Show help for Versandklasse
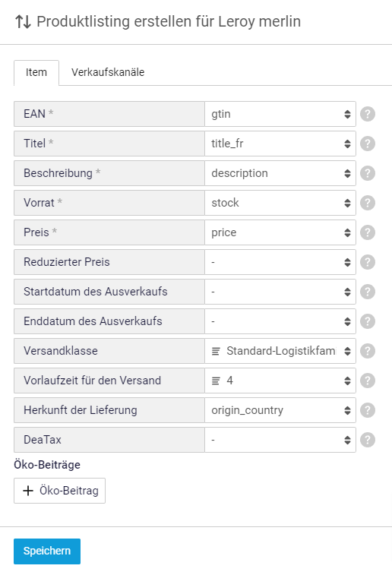The height and width of the screenshot is (575, 392). pyautogui.click(x=368, y=351)
